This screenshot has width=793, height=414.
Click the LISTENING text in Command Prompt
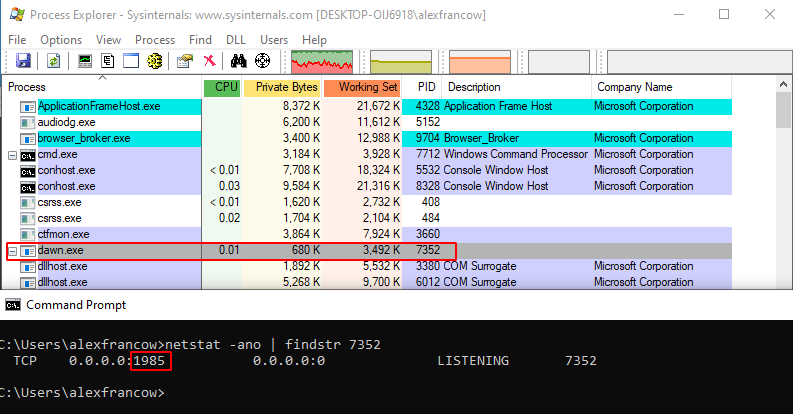473,360
